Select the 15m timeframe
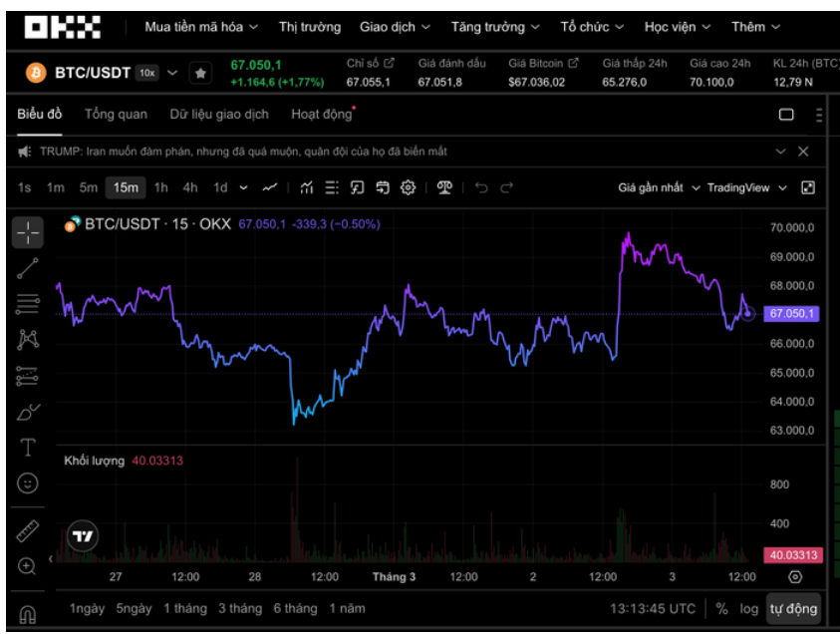840x634 pixels. click(126, 187)
